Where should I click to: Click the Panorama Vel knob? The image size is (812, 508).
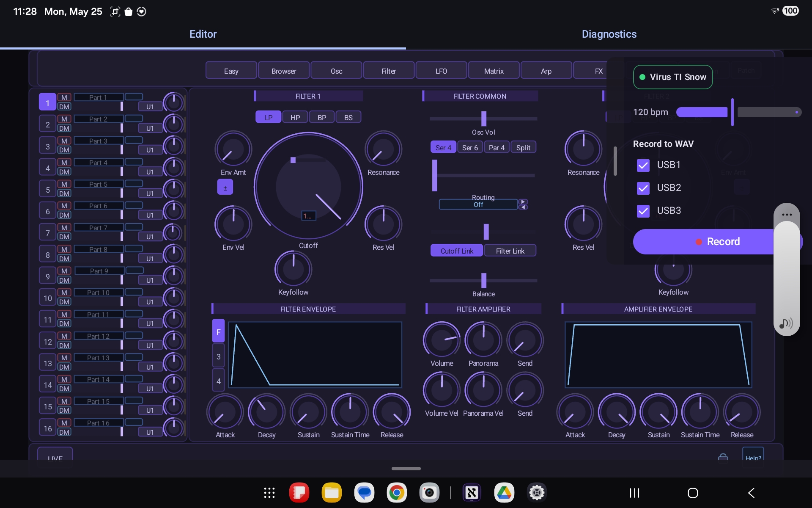coord(483,390)
